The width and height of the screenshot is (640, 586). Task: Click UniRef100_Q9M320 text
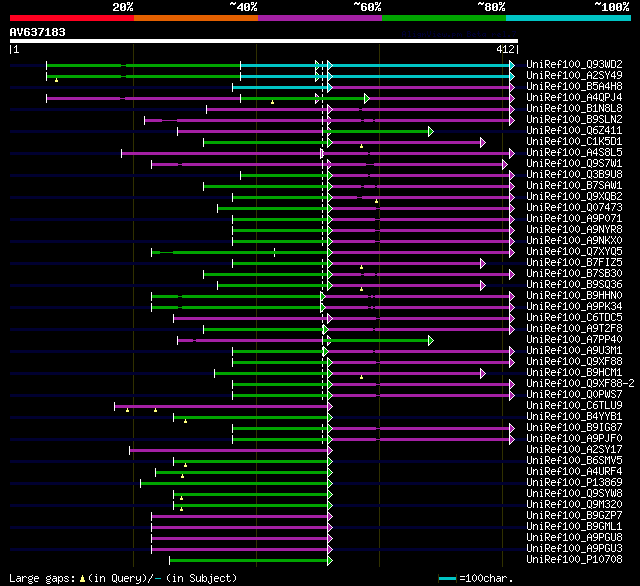click(574, 505)
